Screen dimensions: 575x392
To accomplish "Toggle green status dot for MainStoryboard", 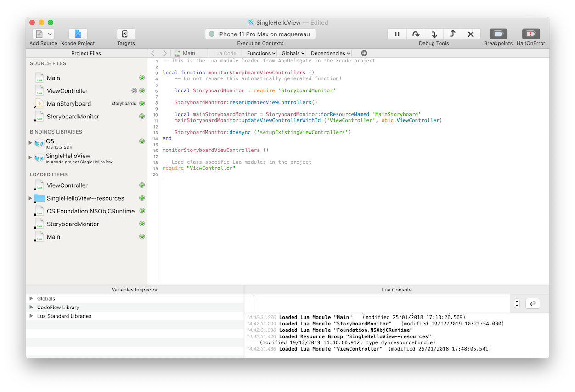I will coord(142,104).
